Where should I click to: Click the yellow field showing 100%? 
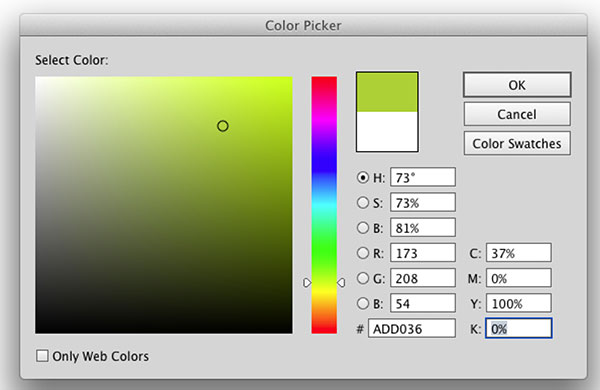point(518,303)
